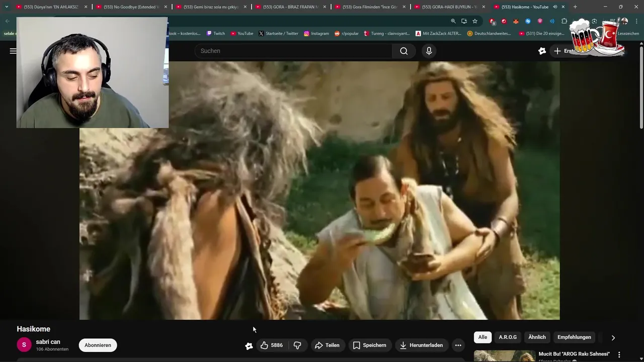The width and height of the screenshot is (644, 362).
Task: Mute the Hasikome tab audio icon
Action: click(x=555, y=7)
